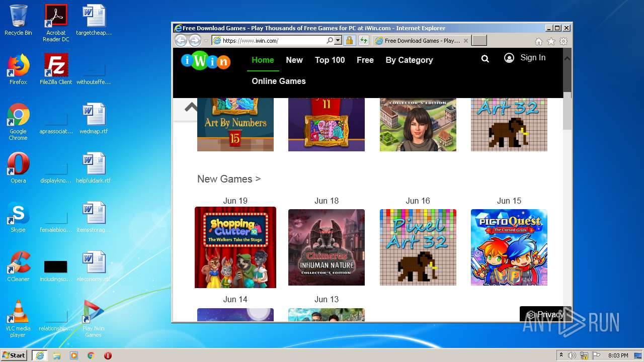
Task: Click the volume speaker icon in the system tray
Action: (x=572, y=355)
